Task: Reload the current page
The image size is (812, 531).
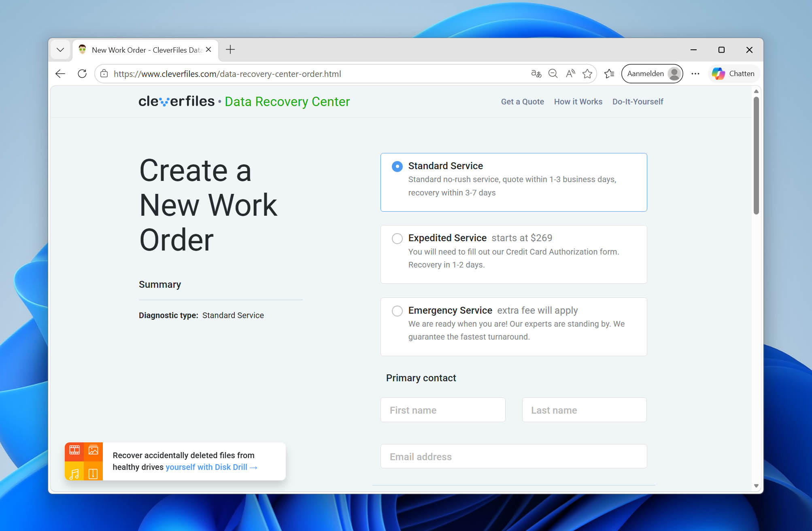Action: [x=82, y=74]
